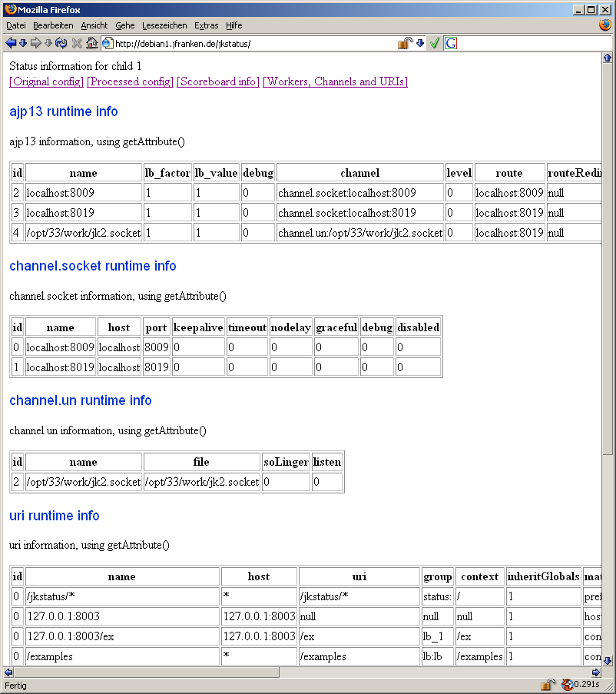The image size is (616, 694).
Task: Open the Scoreboard info link
Action: tap(218, 81)
